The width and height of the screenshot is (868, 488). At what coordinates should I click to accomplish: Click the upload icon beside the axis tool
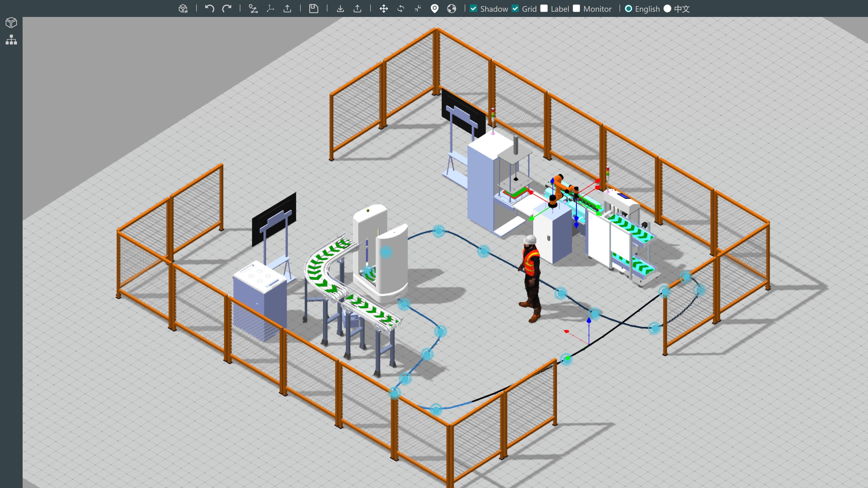(288, 9)
